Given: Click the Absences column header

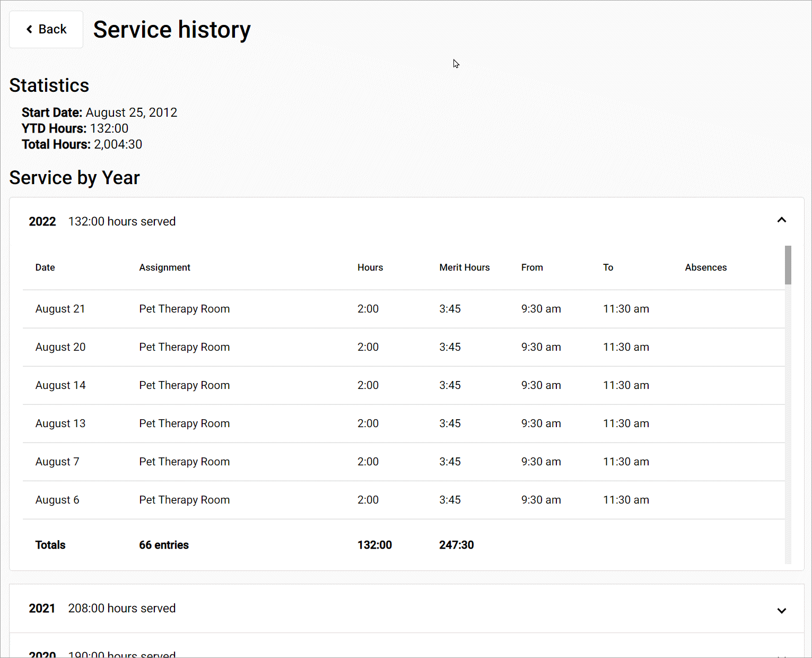Looking at the screenshot, I should (x=705, y=267).
